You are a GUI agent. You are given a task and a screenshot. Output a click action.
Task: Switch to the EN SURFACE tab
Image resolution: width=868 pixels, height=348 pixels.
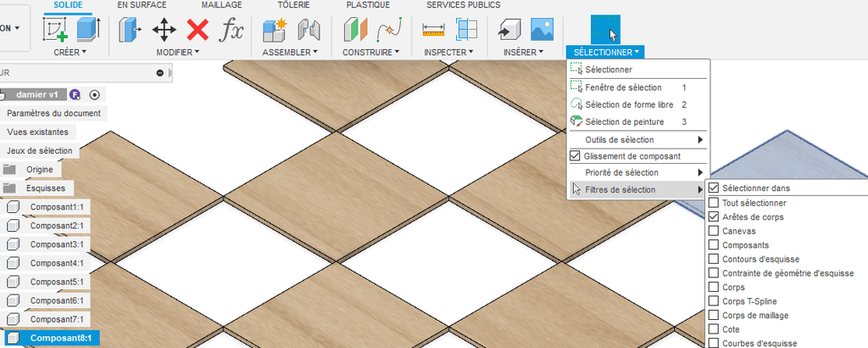point(142,5)
